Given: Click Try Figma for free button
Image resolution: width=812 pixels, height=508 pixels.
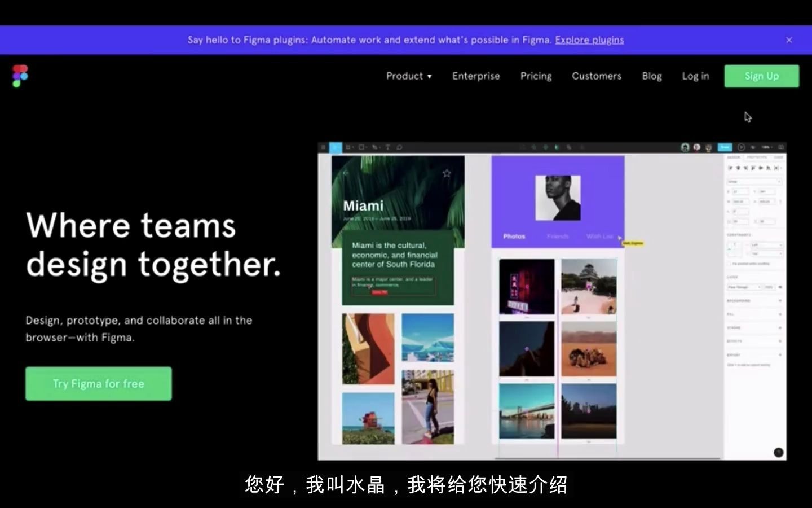Looking at the screenshot, I should pyautogui.click(x=99, y=384).
